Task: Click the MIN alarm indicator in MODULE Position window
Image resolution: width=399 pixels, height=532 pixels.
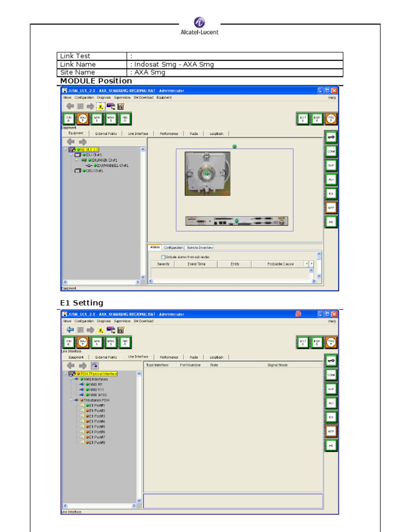Action: tap(97, 119)
